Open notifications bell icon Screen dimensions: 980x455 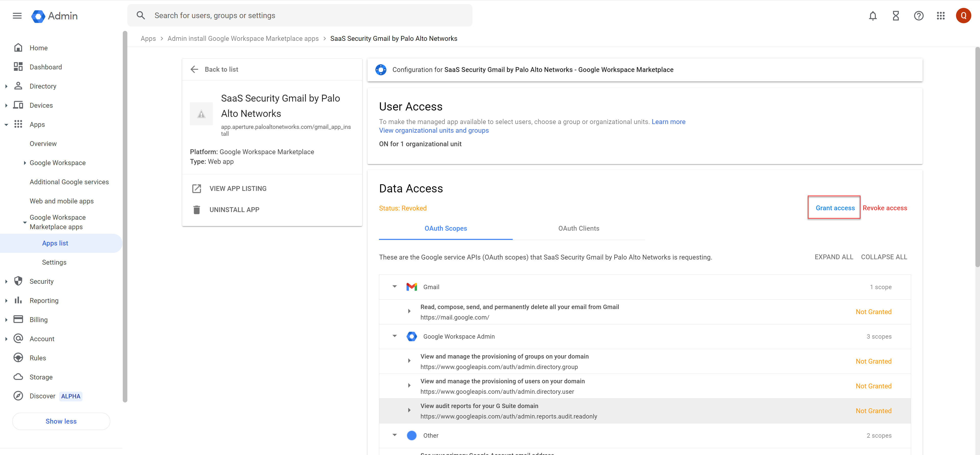coord(873,16)
